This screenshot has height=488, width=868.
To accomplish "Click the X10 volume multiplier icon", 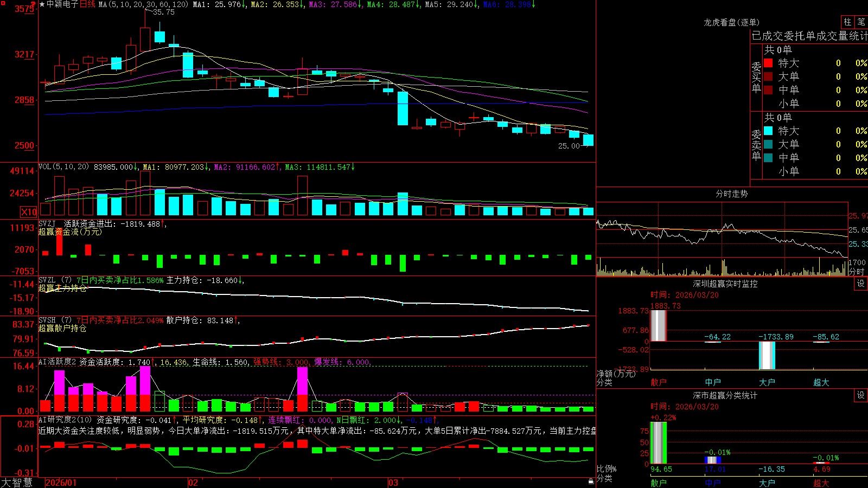I will pyautogui.click(x=29, y=212).
